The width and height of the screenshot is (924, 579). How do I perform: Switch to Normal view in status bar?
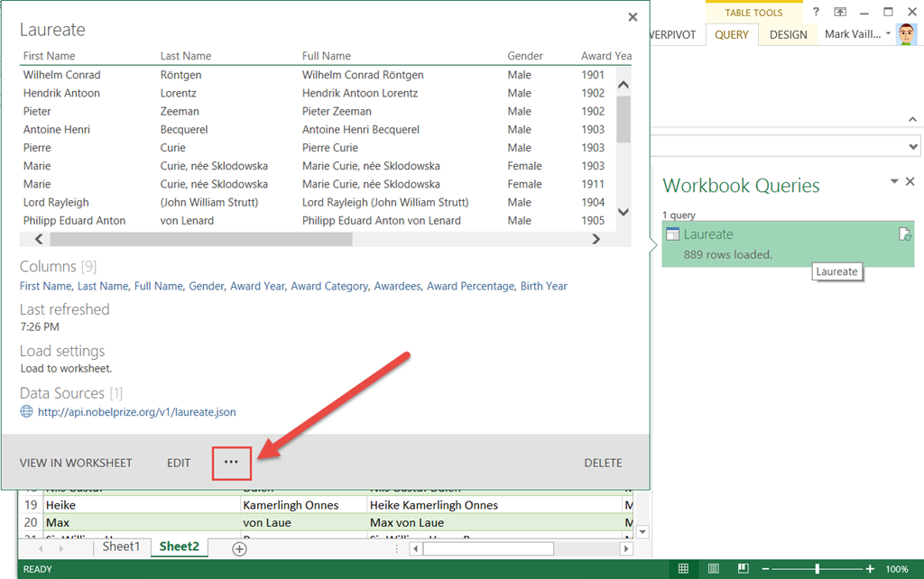coord(683,569)
